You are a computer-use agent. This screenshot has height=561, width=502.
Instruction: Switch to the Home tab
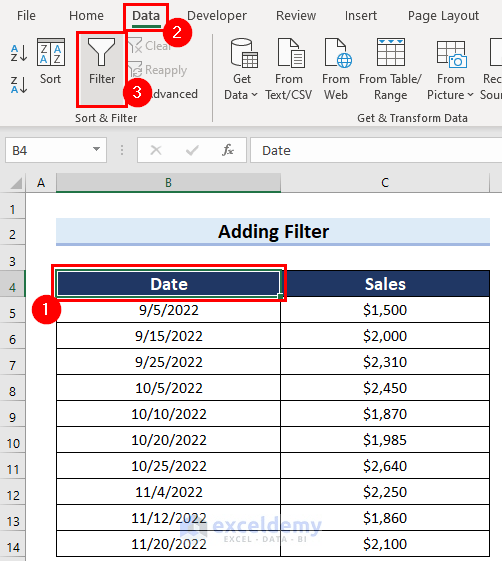click(x=86, y=16)
